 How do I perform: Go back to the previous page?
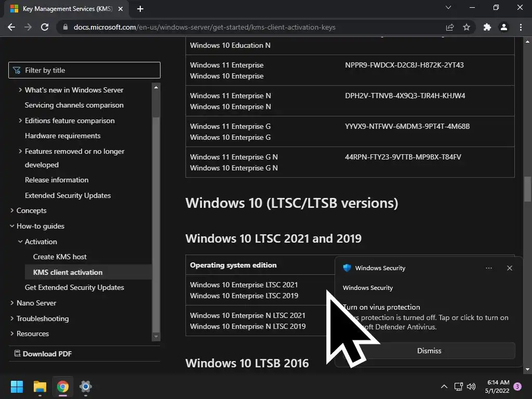pyautogui.click(x=11, y=27)
